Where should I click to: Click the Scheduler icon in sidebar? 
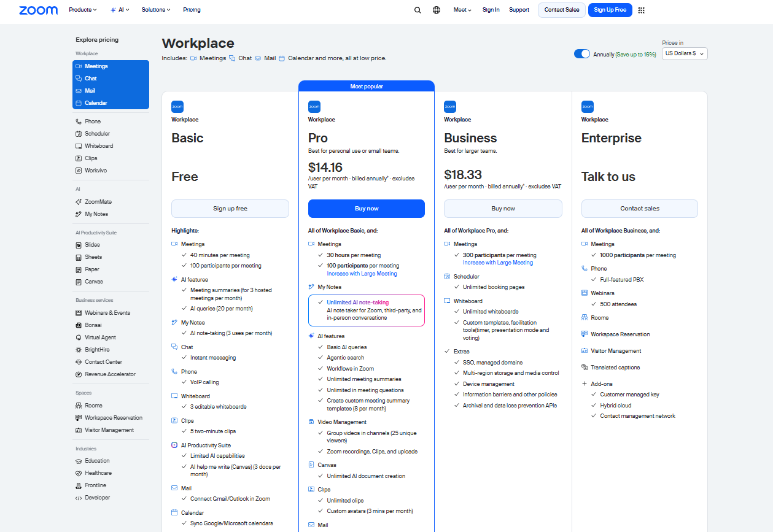79,134
